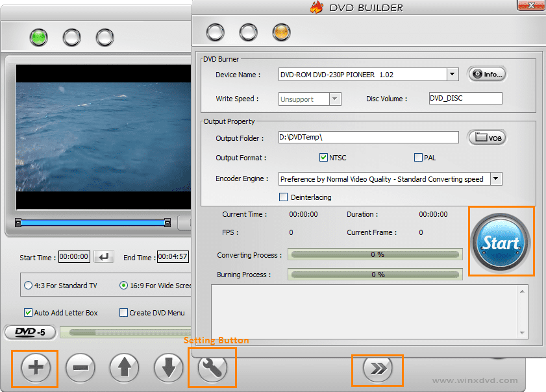Viewport: 546px width, 392px height.
Task: Click the left trim handle on video slider
Action: click(x=18, y=223)
